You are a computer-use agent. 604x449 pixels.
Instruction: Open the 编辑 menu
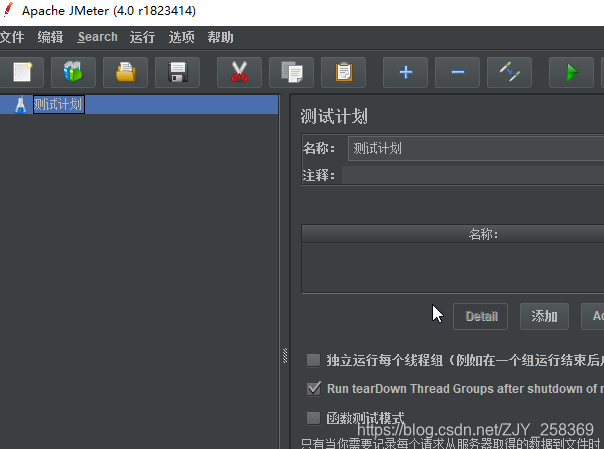click(50, 37)
